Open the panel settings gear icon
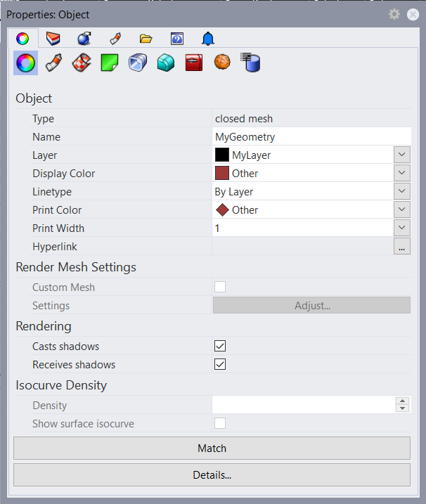Viewport: 426px width, 504px height. click(394, 14)
